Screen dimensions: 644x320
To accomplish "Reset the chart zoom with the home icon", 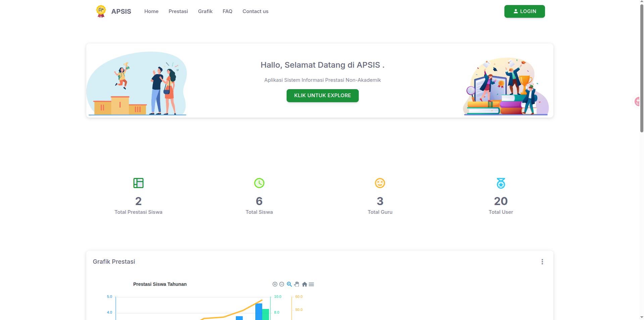I will tap(304, 284).
